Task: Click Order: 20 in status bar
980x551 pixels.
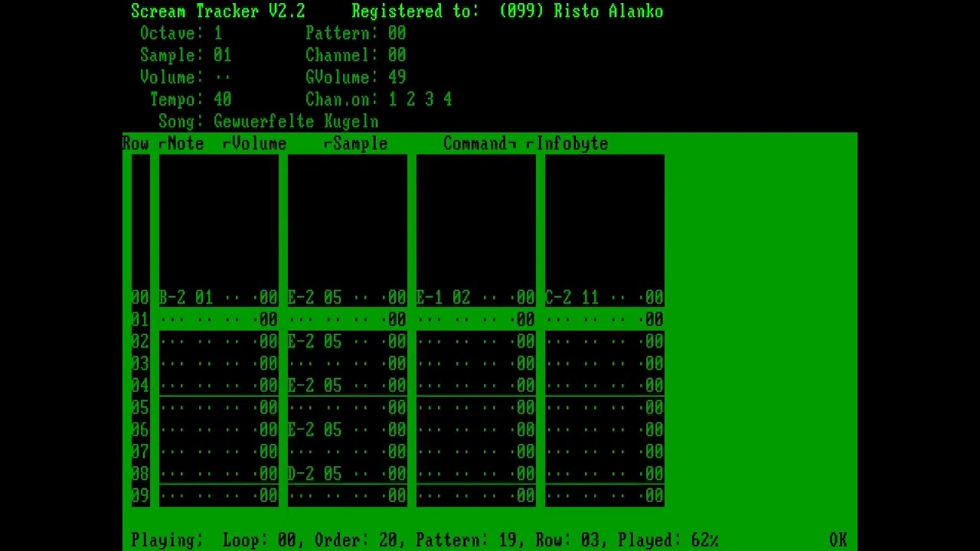Action: pos(356,540)
